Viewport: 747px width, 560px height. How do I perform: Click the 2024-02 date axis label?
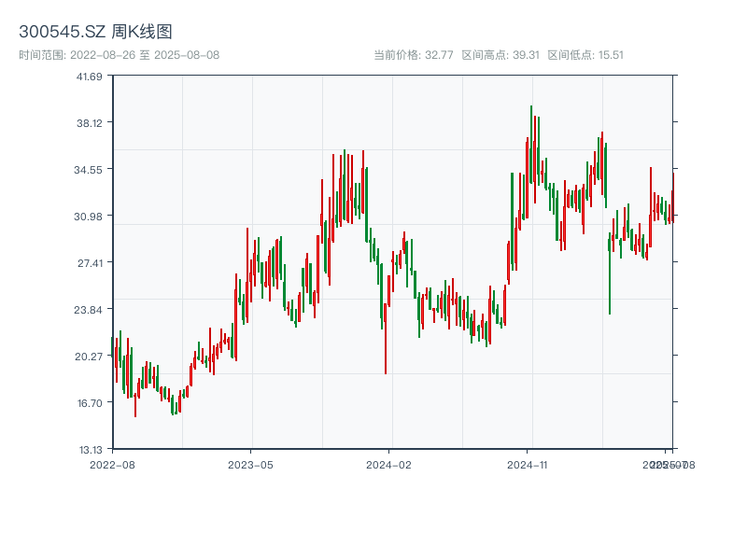click(x=388, y=464)
